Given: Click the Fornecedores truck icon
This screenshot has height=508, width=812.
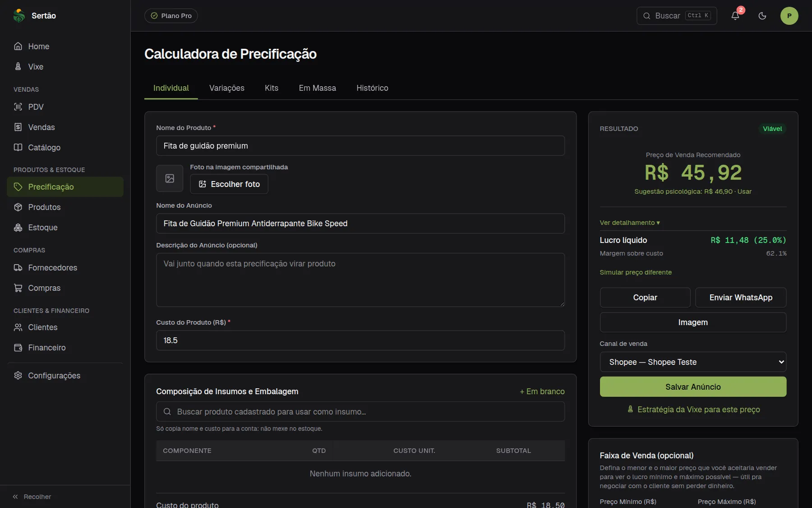Looking at the screenshot, I should [x=18, y=267].
